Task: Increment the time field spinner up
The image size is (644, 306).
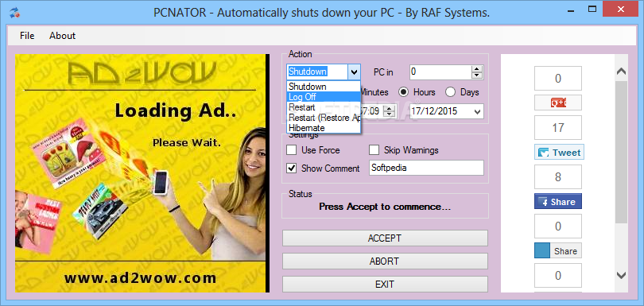Action: [390, 108]
